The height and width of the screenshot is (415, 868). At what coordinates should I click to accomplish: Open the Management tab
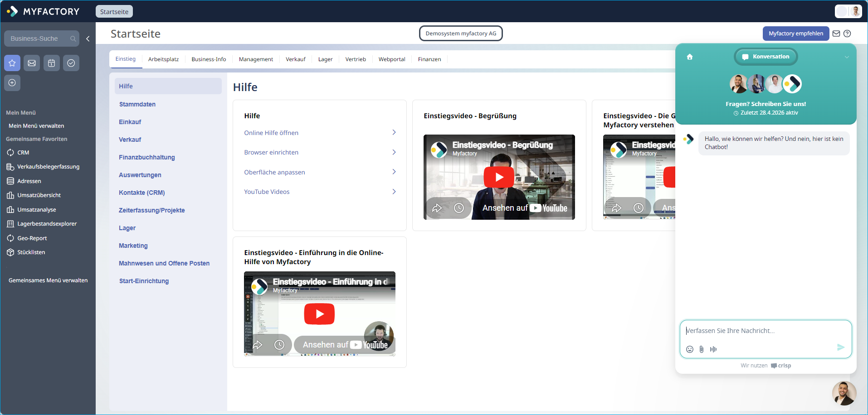click(x=256, y=59)
